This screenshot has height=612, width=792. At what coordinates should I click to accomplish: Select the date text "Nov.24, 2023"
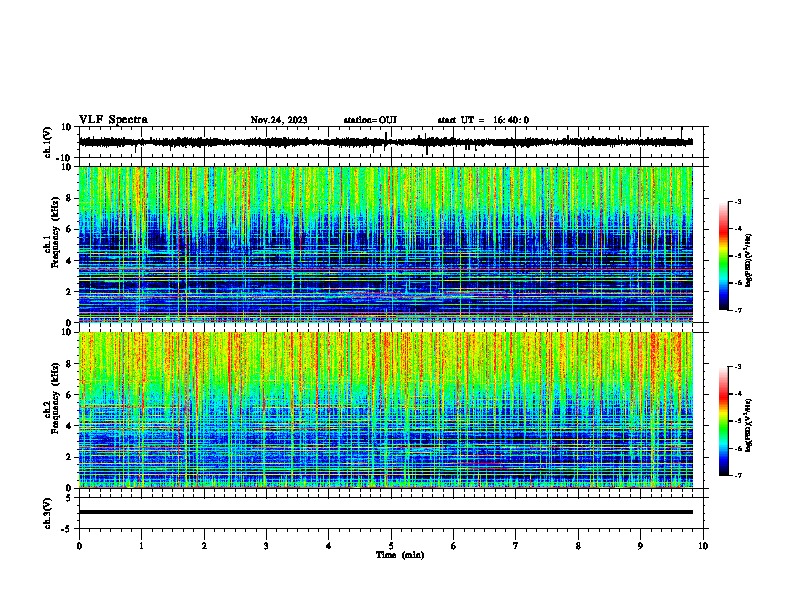tap(279, 120)
